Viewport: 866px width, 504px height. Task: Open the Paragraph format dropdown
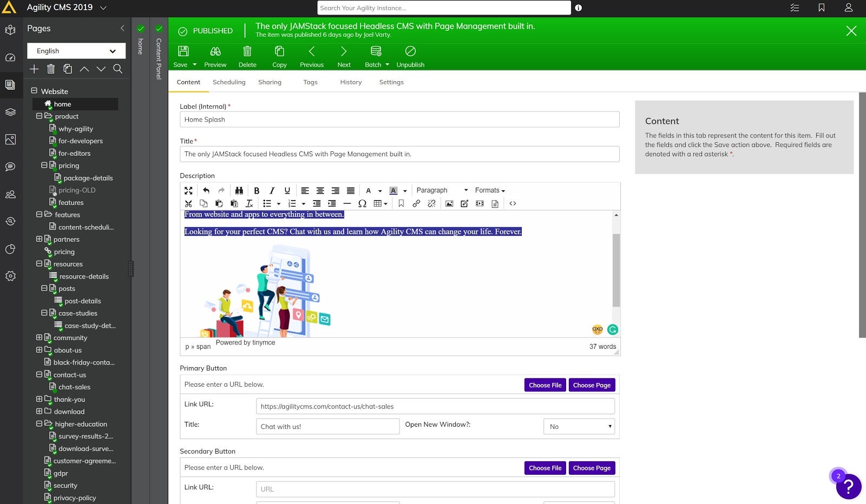point(442,190)
